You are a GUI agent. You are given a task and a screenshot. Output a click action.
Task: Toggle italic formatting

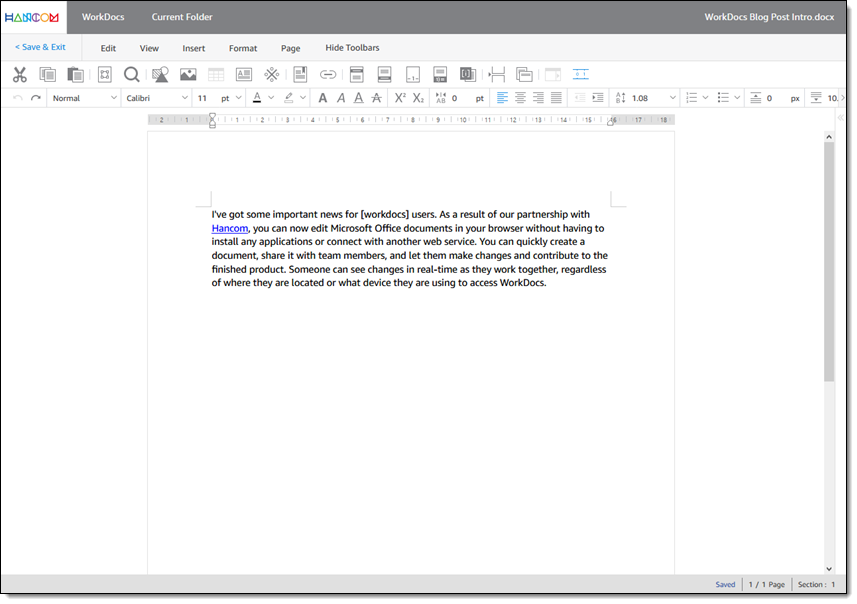click(x=341, y=98)
